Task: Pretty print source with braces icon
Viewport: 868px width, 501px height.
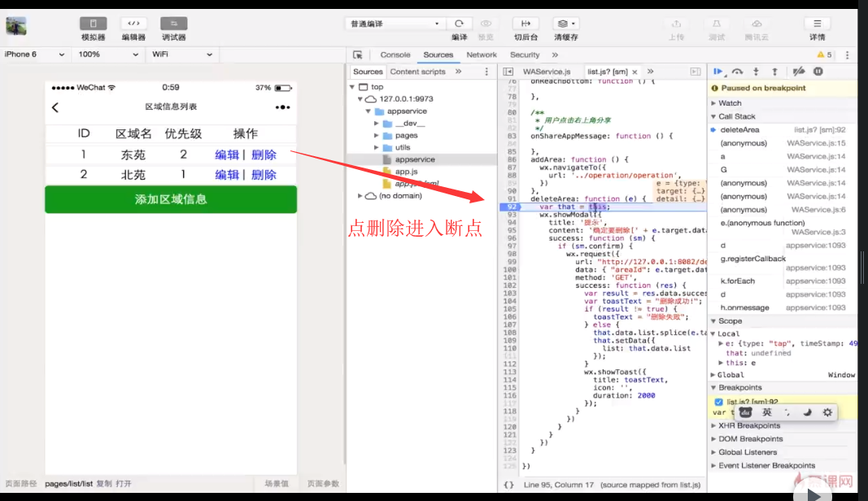Action: pos(508,485)
